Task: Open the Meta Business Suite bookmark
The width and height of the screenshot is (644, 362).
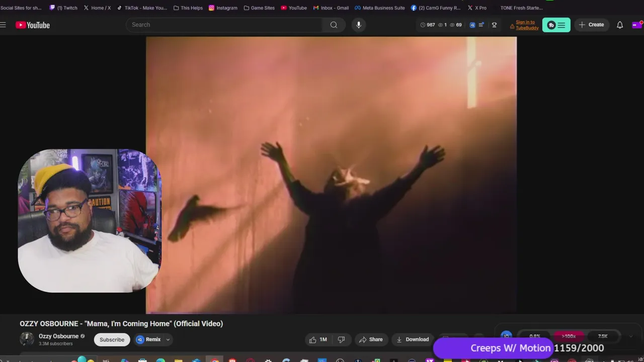Action: [380, 8]
